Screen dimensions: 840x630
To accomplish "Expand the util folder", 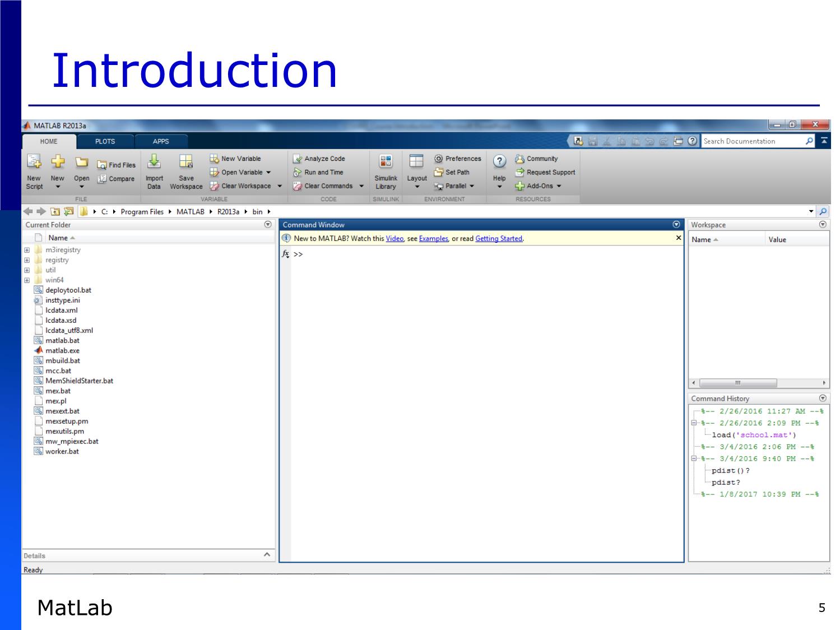I will pyautogui.click(x=27, y=270).
